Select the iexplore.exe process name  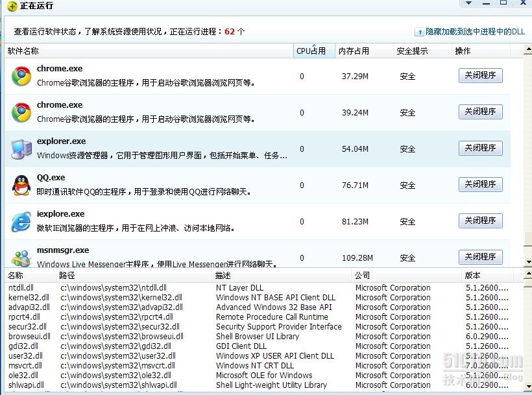(x=60, y=213)
